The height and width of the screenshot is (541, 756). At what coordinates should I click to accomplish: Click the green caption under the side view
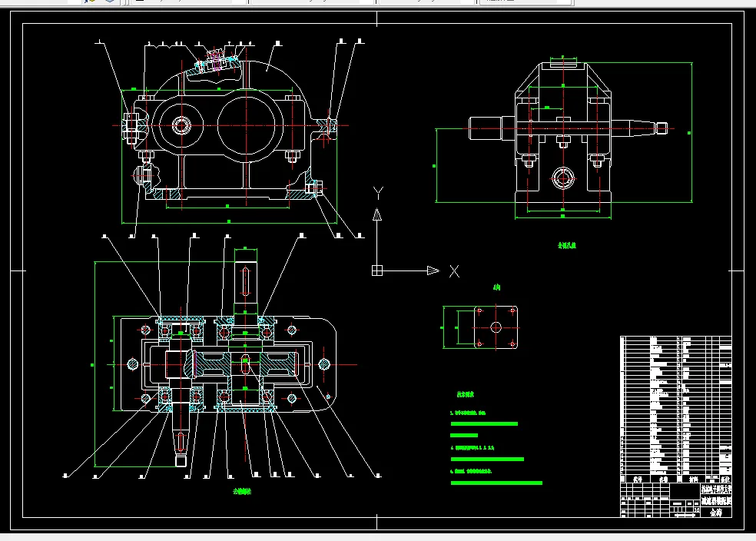(x=567, y=245)
